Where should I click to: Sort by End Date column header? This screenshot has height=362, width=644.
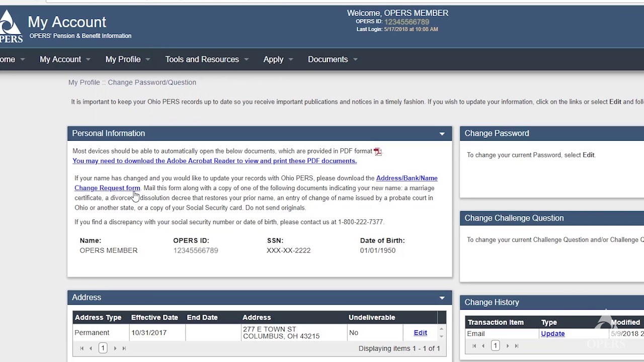click(202, 317)
